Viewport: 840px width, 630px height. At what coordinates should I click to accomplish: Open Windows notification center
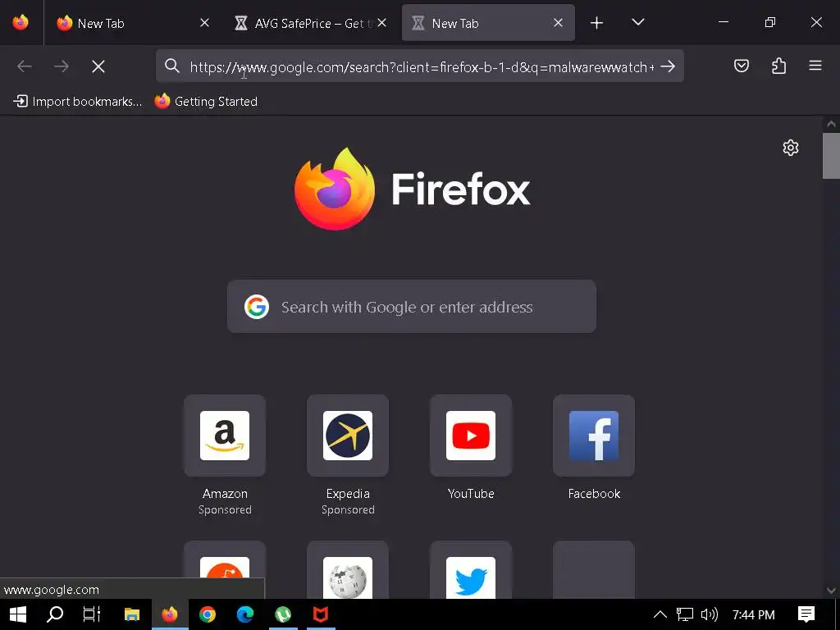pyautogui.click(x=806, y=614)
